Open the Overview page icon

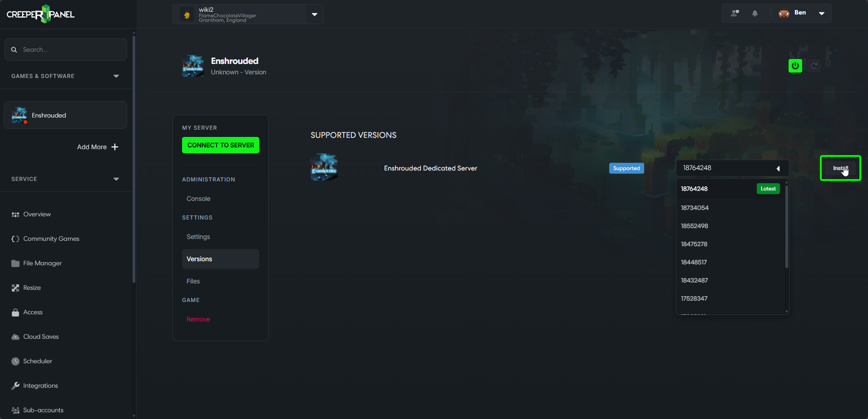tap(15, 214)
